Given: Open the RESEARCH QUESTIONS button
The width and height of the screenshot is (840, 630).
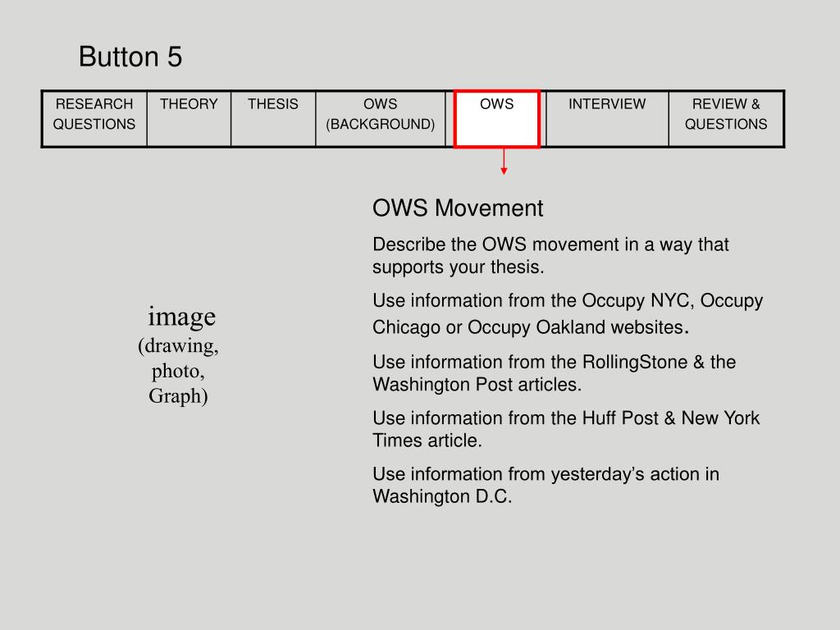Looking at the screenshot, I should 94,119.
